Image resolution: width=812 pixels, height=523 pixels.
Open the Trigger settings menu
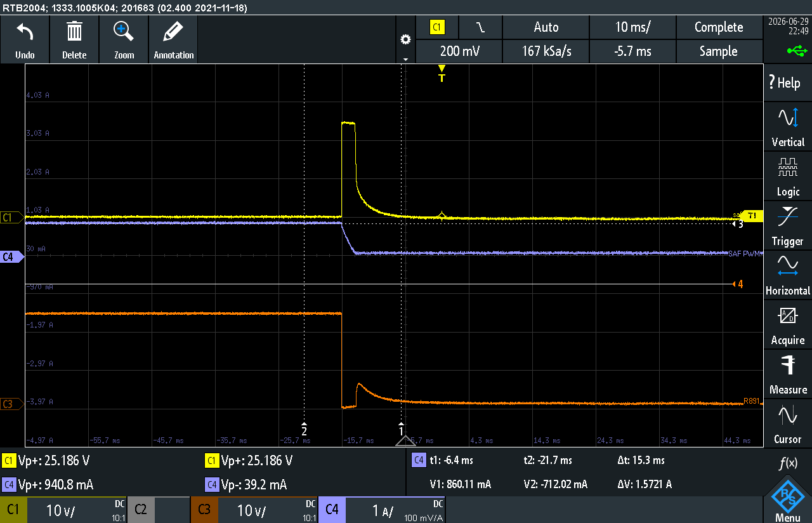point(788,227)
